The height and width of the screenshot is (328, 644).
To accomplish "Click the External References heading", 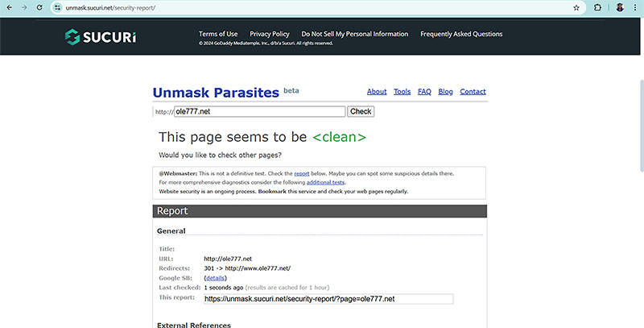I will (194, 325).
